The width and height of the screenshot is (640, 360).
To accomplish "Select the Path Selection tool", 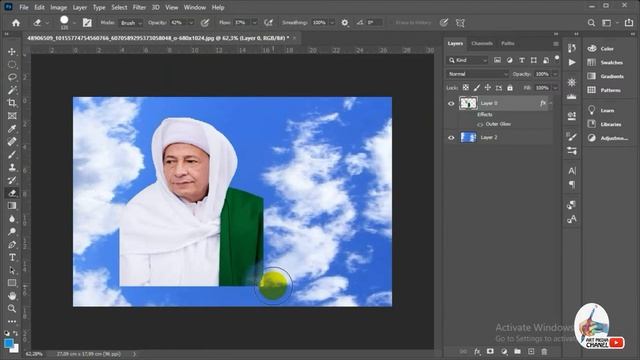I will (x=12, y=270).
